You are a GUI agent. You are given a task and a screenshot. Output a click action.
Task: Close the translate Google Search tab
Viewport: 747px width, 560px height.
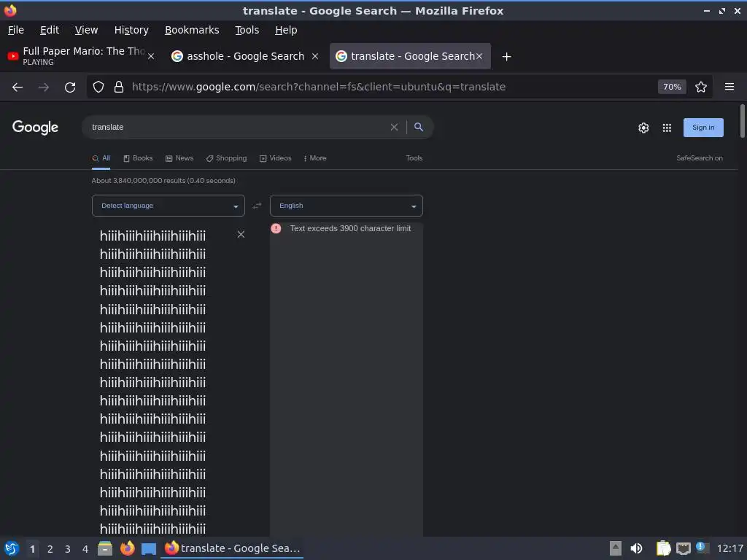(479, 56)
